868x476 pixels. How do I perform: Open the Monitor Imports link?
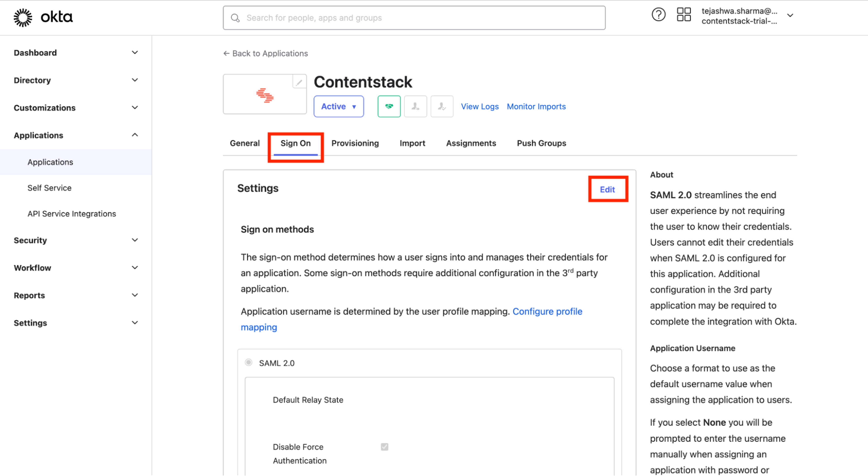tap(536, 106)
